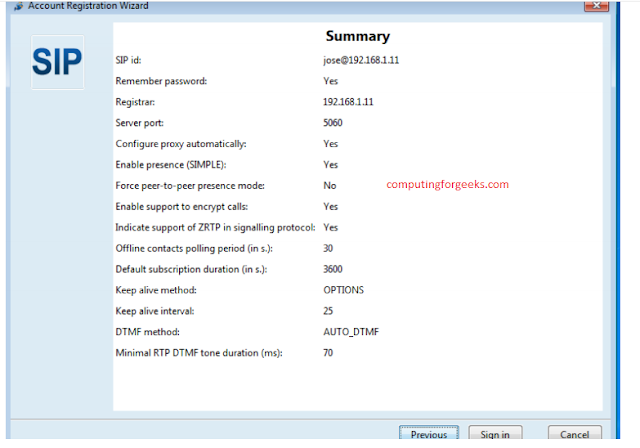
Task: Click the 'Offline contacts polling period' label
Action: pos(194,248)
